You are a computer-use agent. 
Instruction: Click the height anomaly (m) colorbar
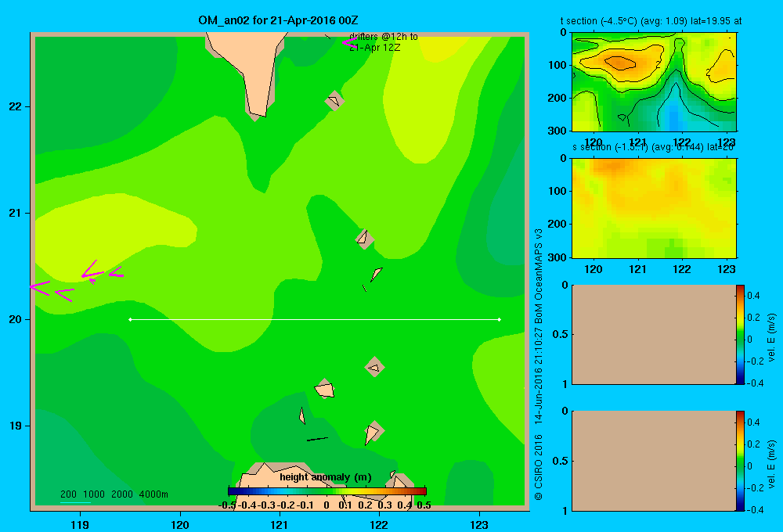[x=327, y=491]
